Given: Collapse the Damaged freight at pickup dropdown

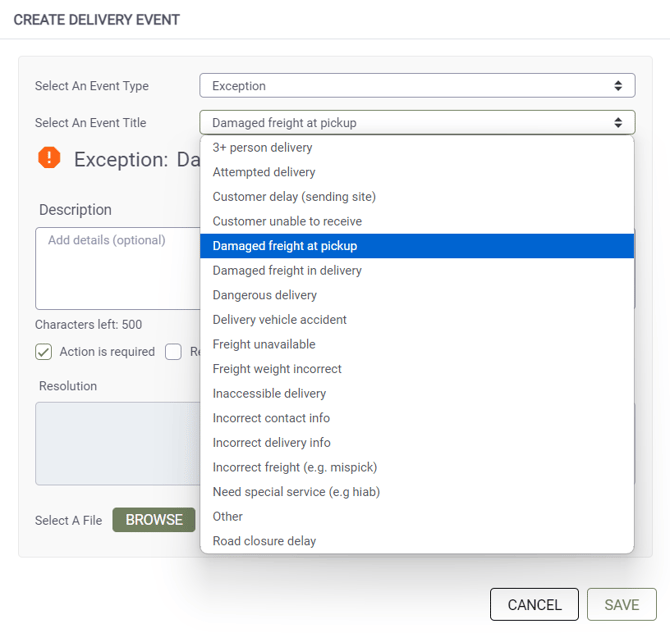Looking at the screenshot, I should 417,123.
